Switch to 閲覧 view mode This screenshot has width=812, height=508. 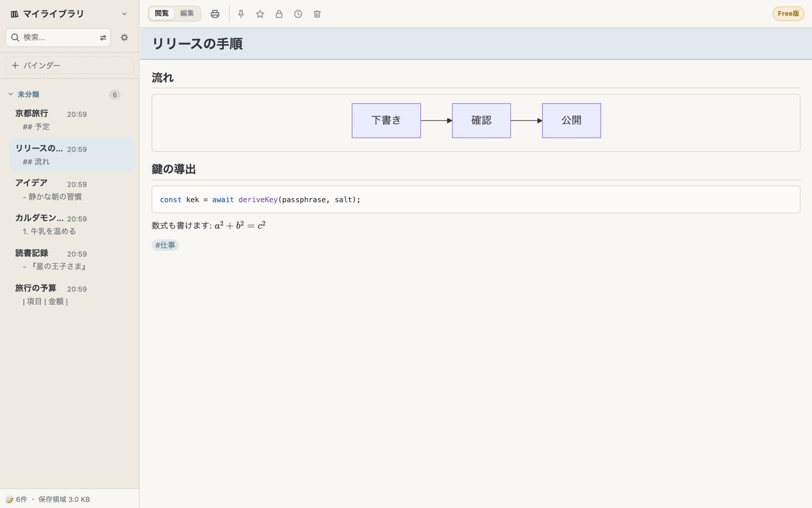[161, 14]
